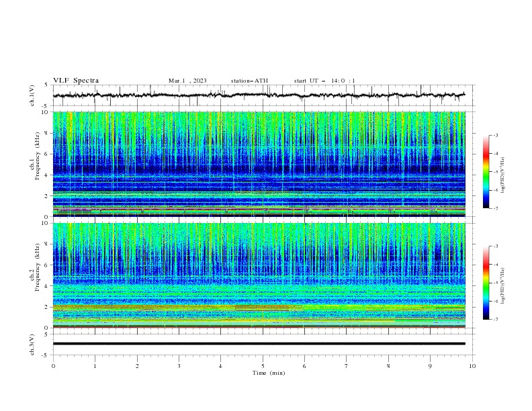Screen dimensions: 532x411
Task: Click the "-3" tick on ch.1 colorbar
Action: tap(495, 135)
